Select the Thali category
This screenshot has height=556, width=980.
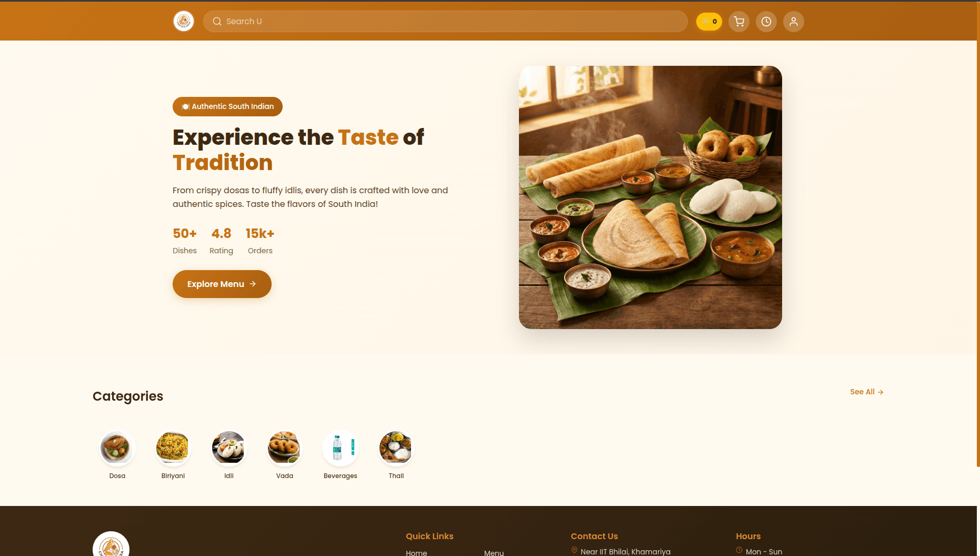click(396, 455)
